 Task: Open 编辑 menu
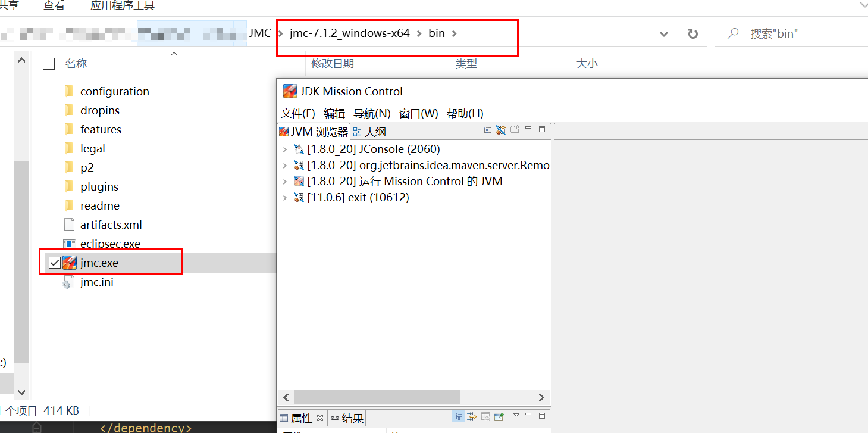coord(334,113)
